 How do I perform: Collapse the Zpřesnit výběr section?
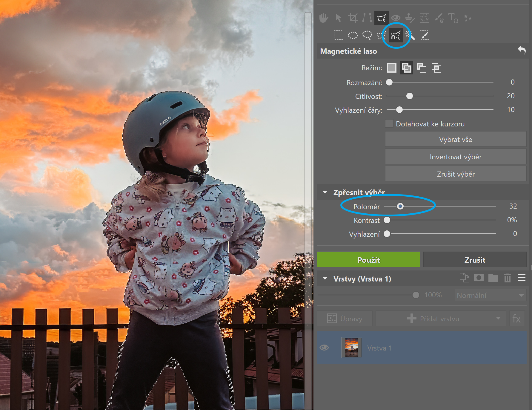coord(325,192)
